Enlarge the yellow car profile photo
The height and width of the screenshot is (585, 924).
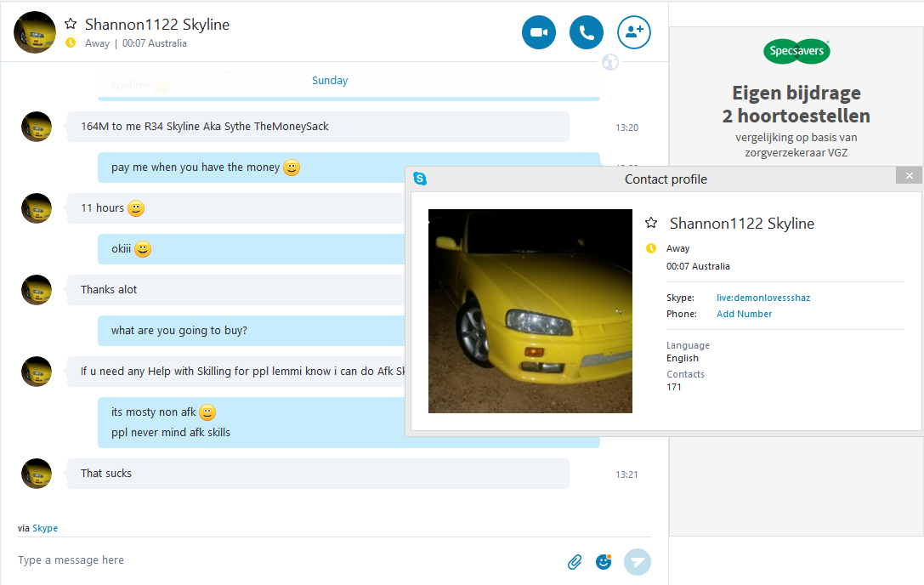coord(530,311)
